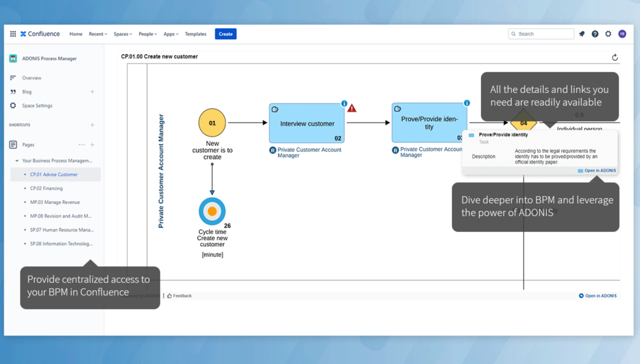Open the Blog sidebar item

point(27,92)
